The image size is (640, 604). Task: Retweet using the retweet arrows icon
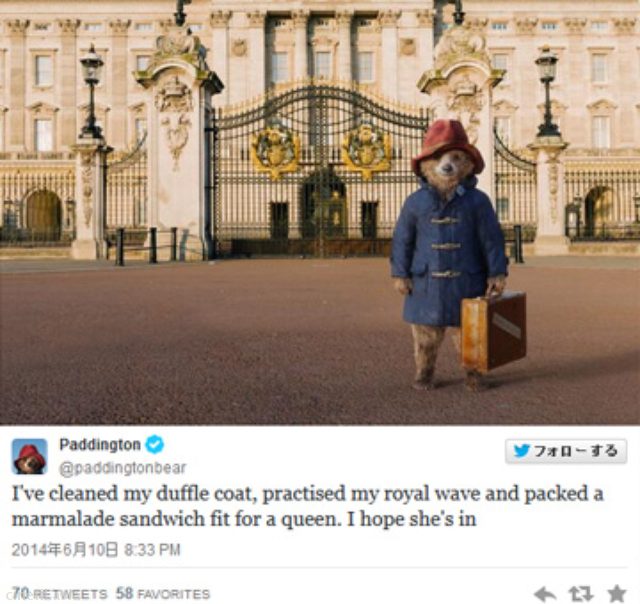[x=580, y=593]
